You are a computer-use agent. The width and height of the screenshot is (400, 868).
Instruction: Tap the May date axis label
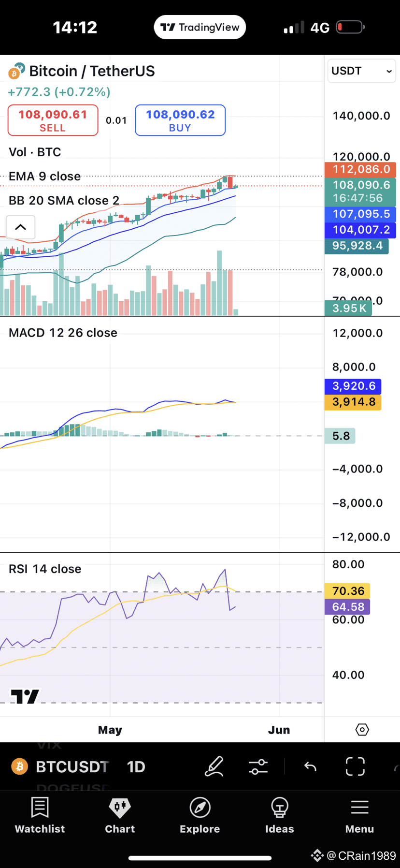pos(110,730)
